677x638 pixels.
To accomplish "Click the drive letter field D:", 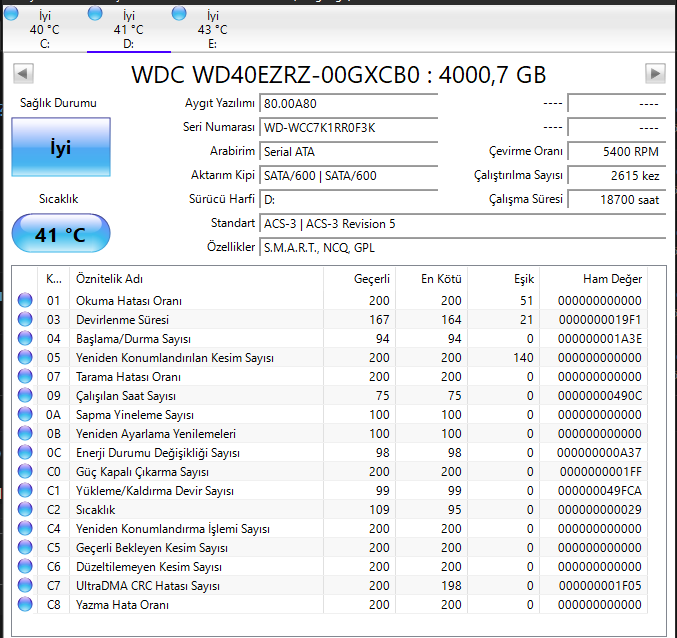I will (348, 200).
